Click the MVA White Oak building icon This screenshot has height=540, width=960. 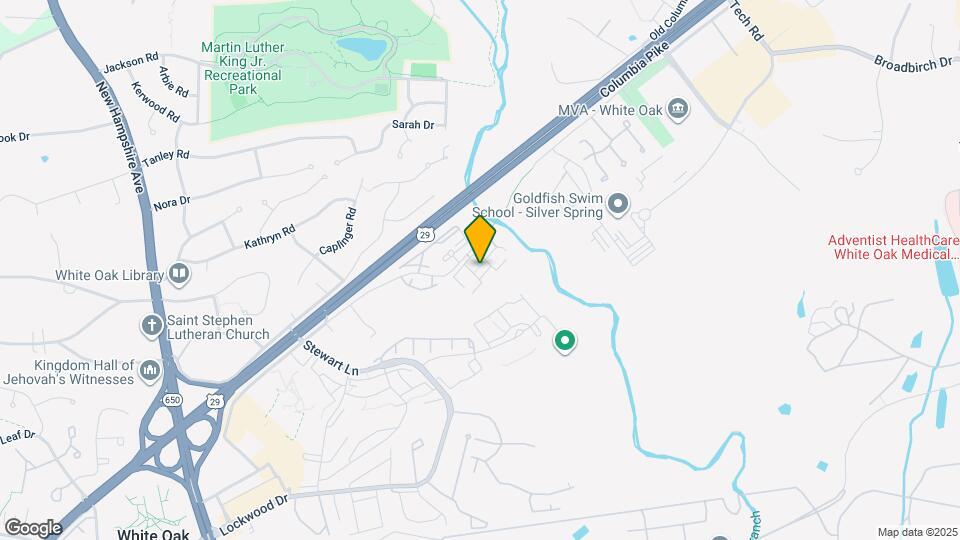[678, 110]
